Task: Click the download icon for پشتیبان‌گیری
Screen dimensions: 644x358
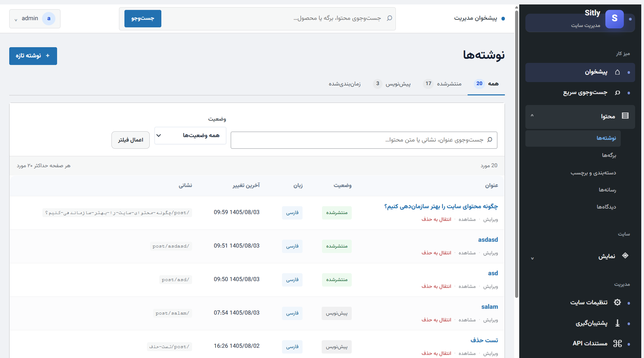Action: tap(617, 323)
